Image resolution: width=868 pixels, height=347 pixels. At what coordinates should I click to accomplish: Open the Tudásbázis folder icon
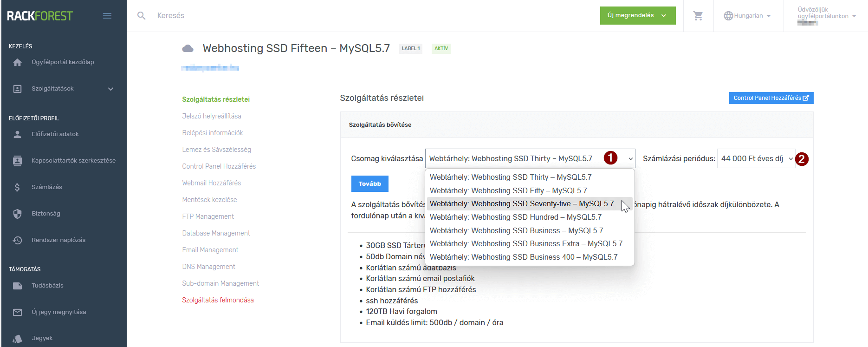(x=18, y=286)
